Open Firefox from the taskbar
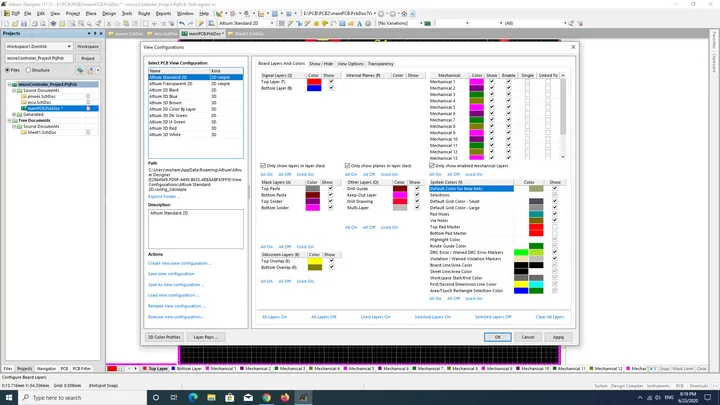 click(x=285, y=397)
